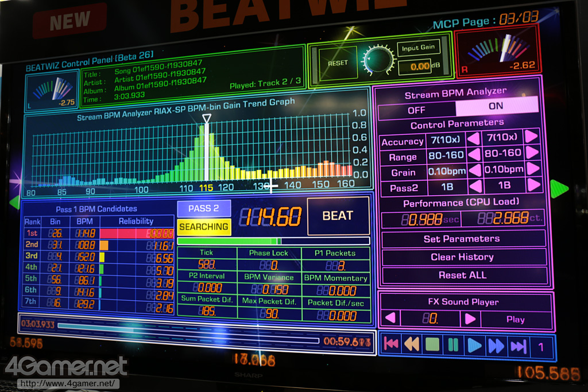Play the FX sound
588x392 pixels.
pyautogui.click(x=516, y=319)
